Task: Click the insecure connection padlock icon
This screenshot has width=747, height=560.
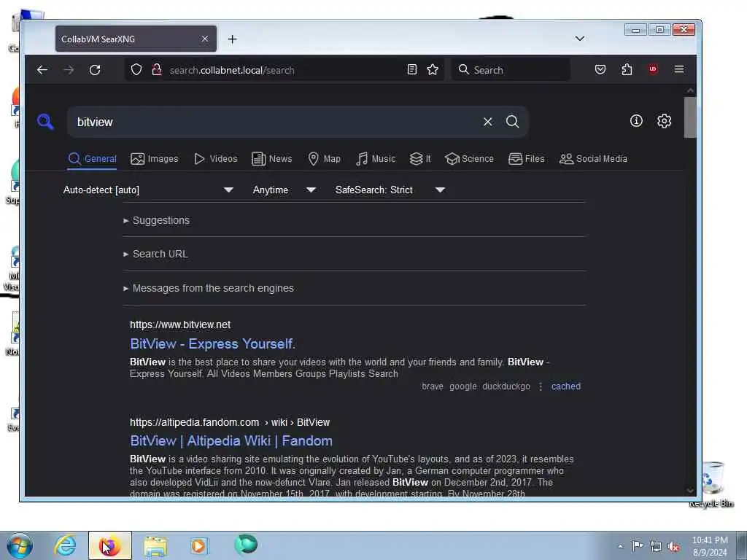Action: [156, 69]
